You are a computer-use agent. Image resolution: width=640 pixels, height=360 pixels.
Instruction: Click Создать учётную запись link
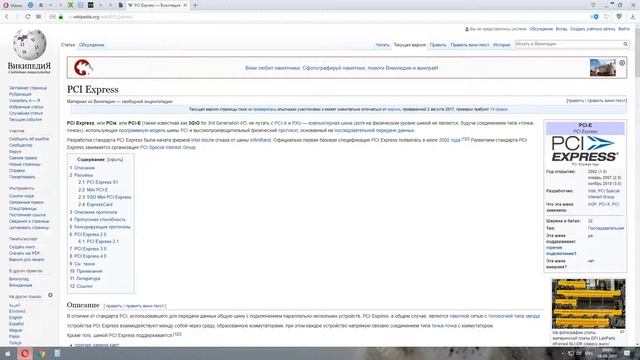592,29
